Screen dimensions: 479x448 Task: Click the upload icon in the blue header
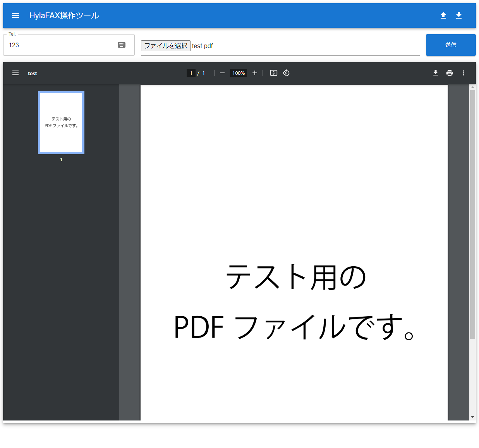click(x=443, y=16)
